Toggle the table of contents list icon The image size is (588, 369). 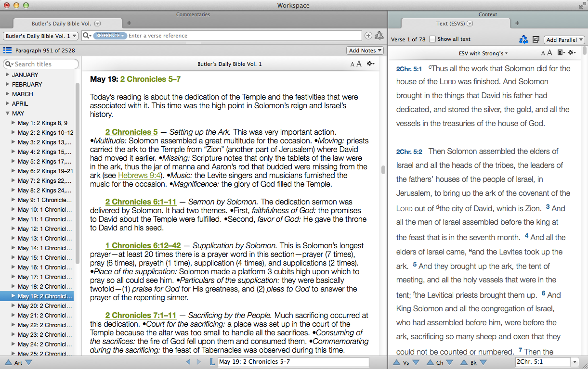point(7,50)
